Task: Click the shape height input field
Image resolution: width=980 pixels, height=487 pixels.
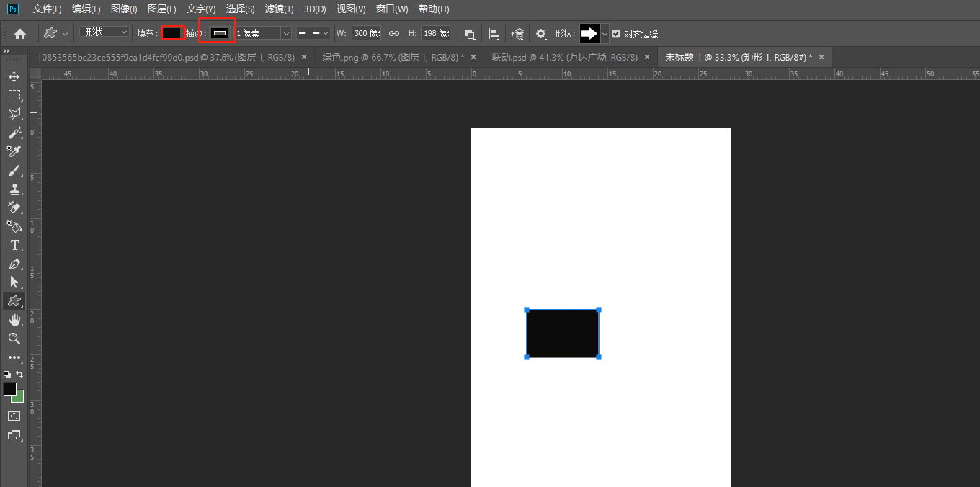Action: [435, 33]
